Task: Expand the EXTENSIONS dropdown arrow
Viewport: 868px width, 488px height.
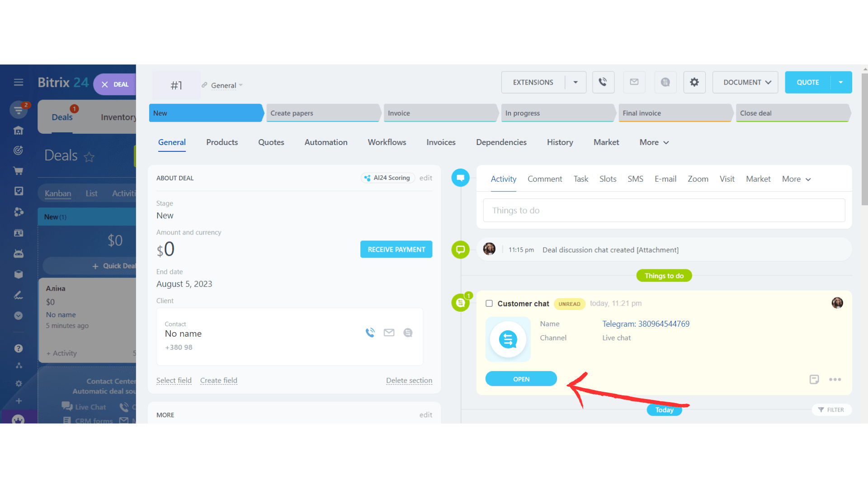Action: click(x=576, y=82)
